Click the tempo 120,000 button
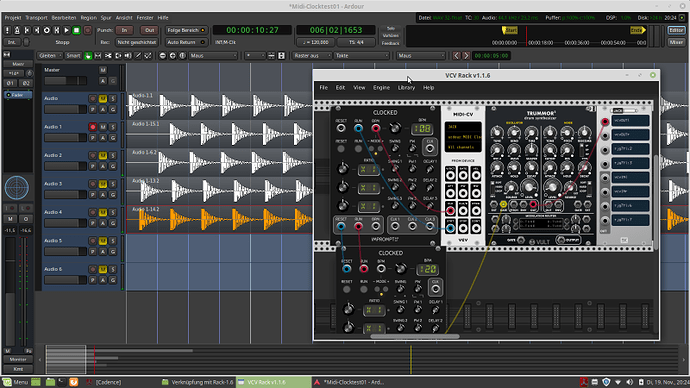Viewport: 690px width, 388px height. [x=315, y=42]
